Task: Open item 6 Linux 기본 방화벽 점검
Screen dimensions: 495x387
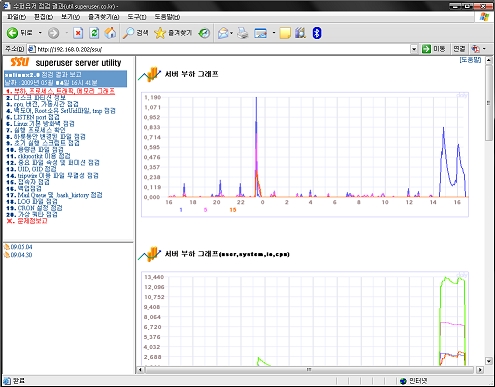Action: pyautogui.click(x=40, y=124)
